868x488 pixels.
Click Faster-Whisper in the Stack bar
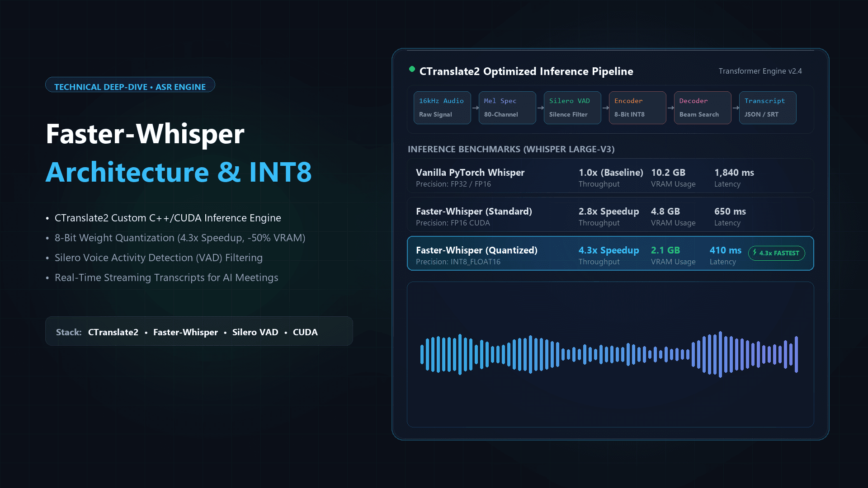pos(185,333)
